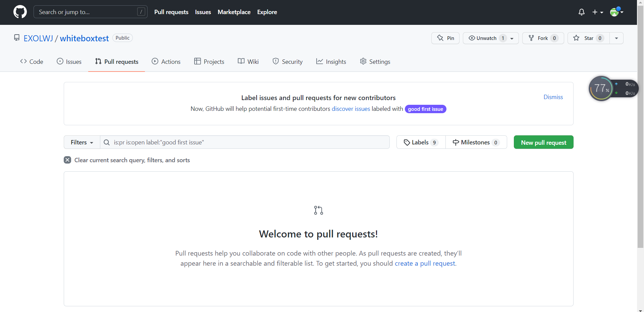Open the EXOLWJ owner profile link
Viewport: 644px width, 312px height.
click(x=38, y=38)
